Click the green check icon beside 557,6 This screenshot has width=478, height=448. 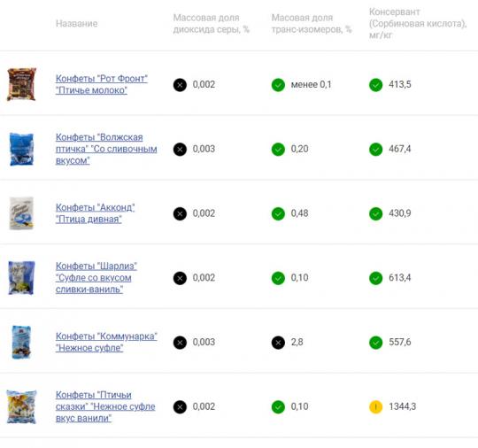[375, 343]
